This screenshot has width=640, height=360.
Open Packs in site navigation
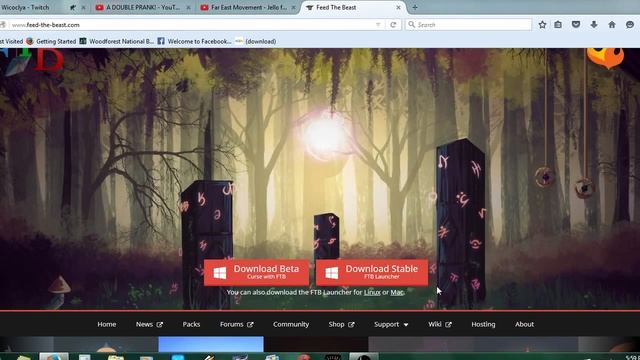[x=191, y=324]
